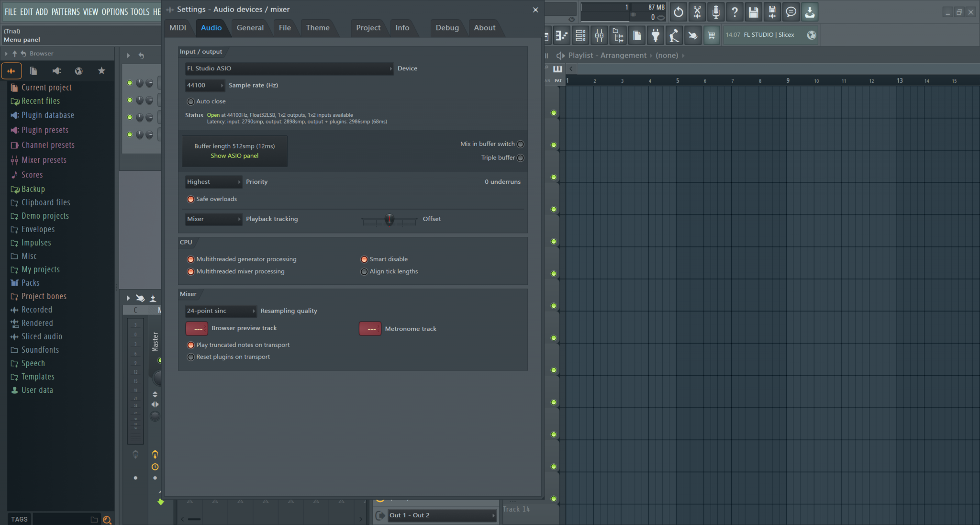Open the FL Studio ASIO device dropdown
Screen dimensions: 980x525
tap(289, 68)
